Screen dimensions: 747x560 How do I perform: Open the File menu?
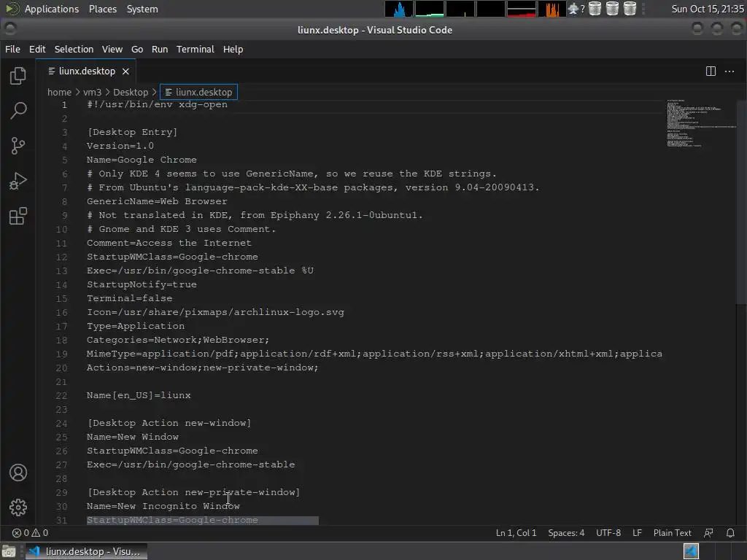click(x=12, y=49)
